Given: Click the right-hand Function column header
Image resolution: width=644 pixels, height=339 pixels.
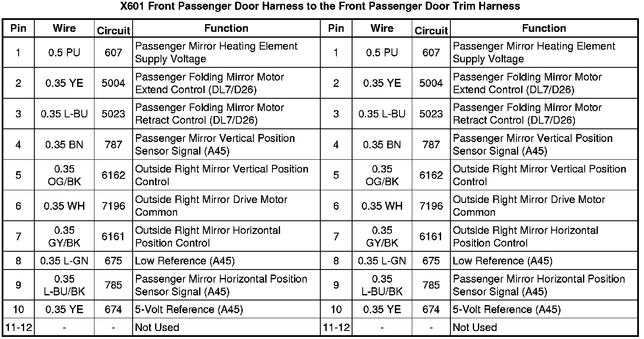Looking at the screenshot, I should 544,28.
